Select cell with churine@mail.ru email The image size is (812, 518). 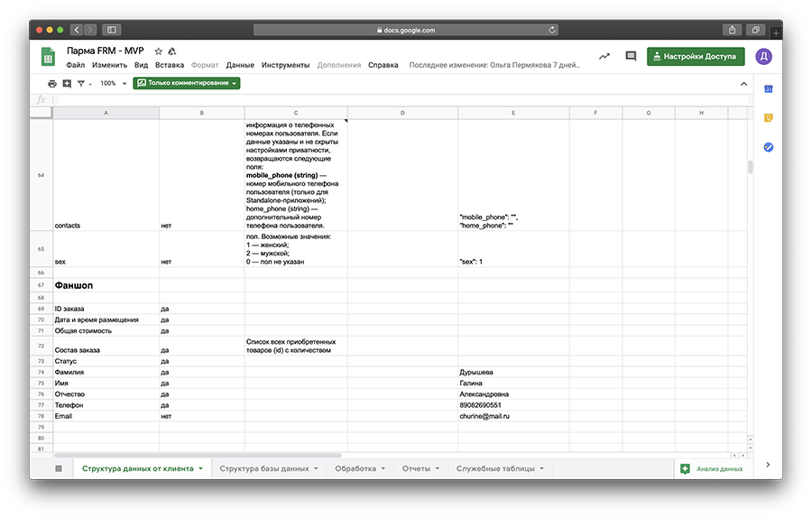click(512, 416)
